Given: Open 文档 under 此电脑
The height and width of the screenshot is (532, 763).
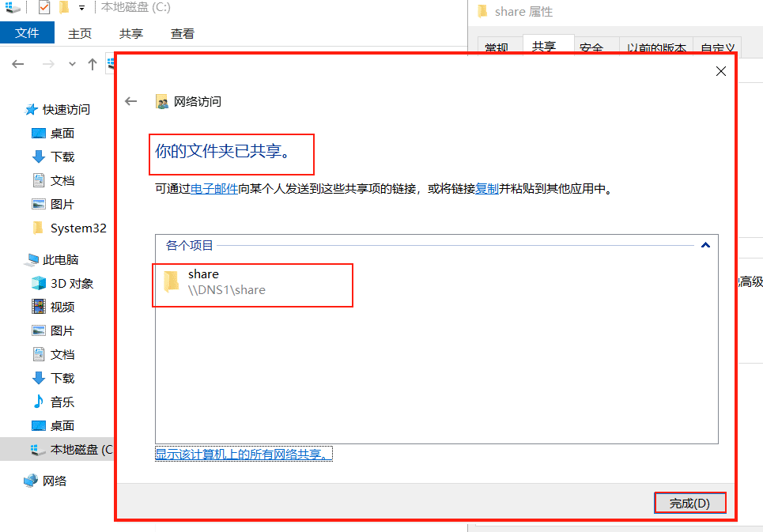Looking at the screenshot, I should tap(62, 354).
